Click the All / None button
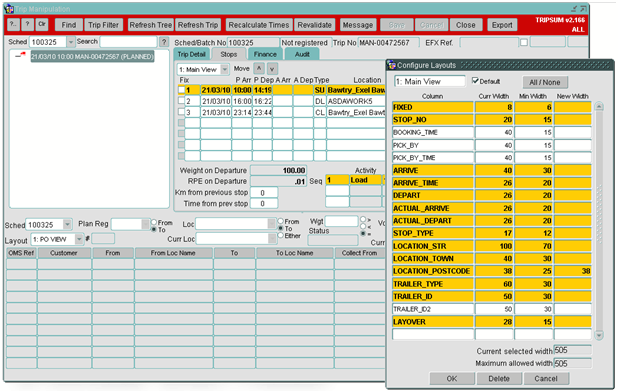 coord(545,82)
